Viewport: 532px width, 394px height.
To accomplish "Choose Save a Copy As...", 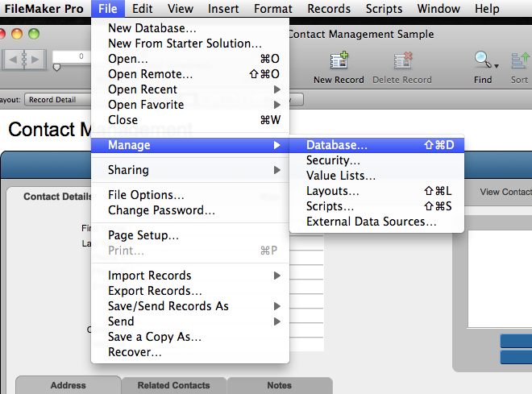I will [x=190, y=337].
